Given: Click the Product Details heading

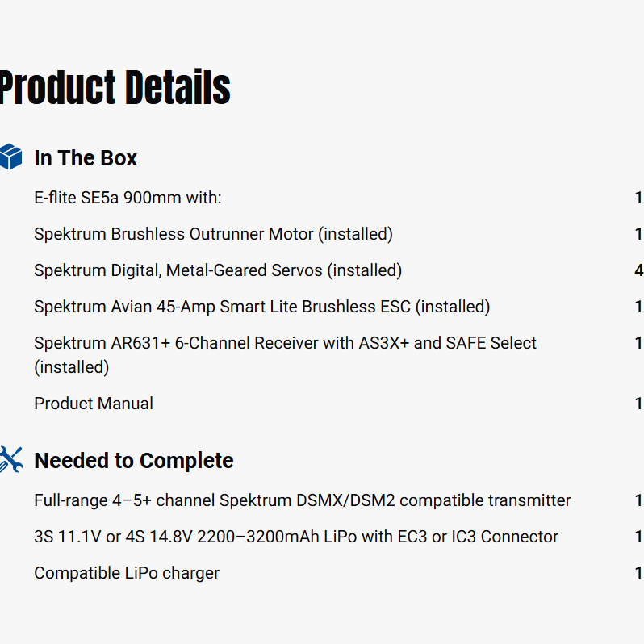Looking at the screenshot, I should click(115, 88).
